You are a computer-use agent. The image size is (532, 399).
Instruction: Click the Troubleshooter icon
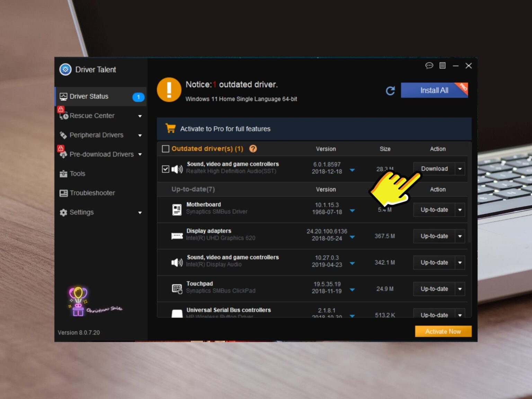(63, 193)
